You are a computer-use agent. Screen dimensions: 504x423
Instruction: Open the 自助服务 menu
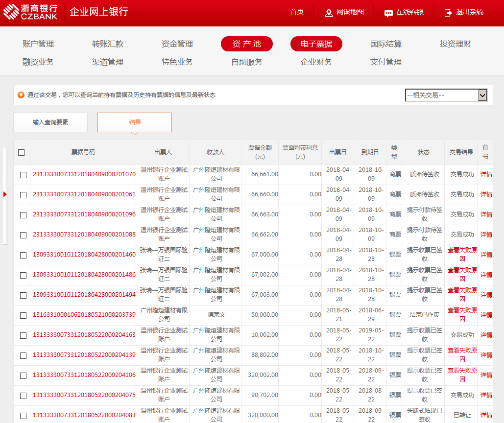tap(247, 62)
